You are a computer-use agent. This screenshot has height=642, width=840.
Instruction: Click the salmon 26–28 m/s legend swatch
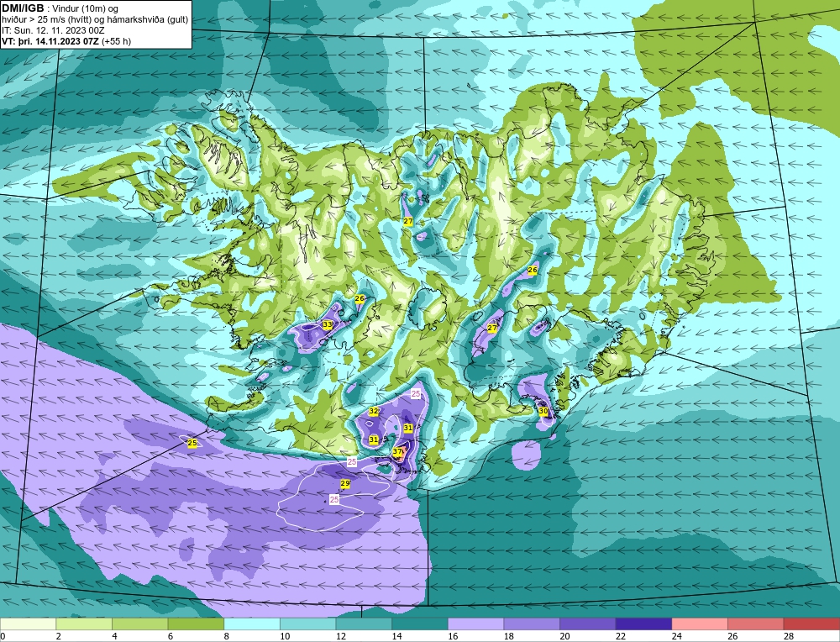click(x=756, y=624)
